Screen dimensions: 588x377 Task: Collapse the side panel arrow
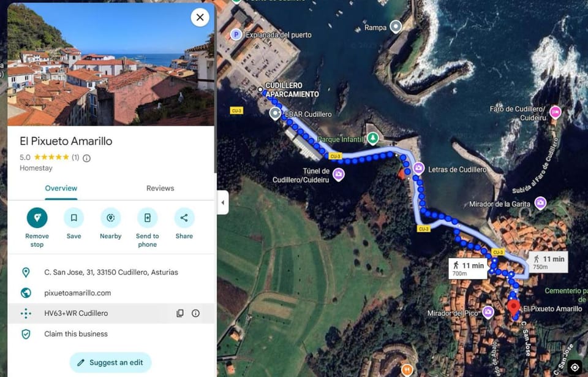(223, 202)
